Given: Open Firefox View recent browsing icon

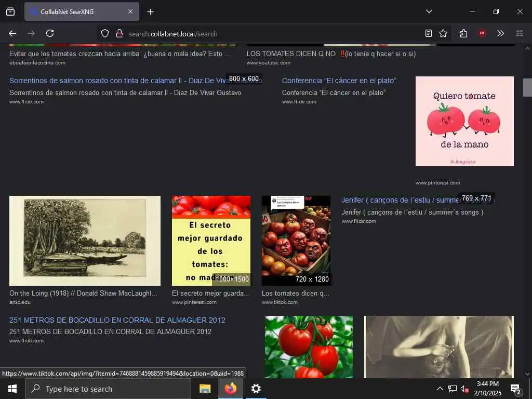Looking at the screenshot, I should coord(10,11).
